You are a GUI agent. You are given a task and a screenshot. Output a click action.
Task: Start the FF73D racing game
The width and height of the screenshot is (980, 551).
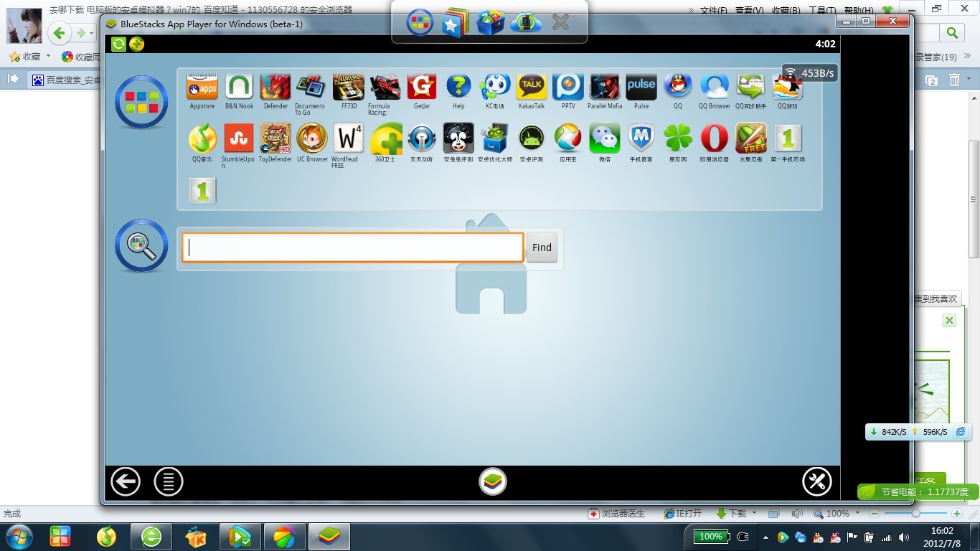tap(349, 87)
